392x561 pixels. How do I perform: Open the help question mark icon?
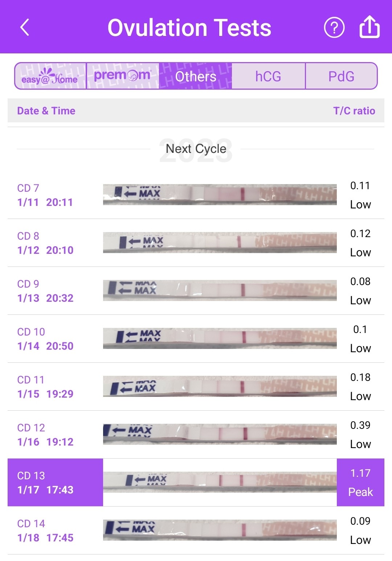334,28
